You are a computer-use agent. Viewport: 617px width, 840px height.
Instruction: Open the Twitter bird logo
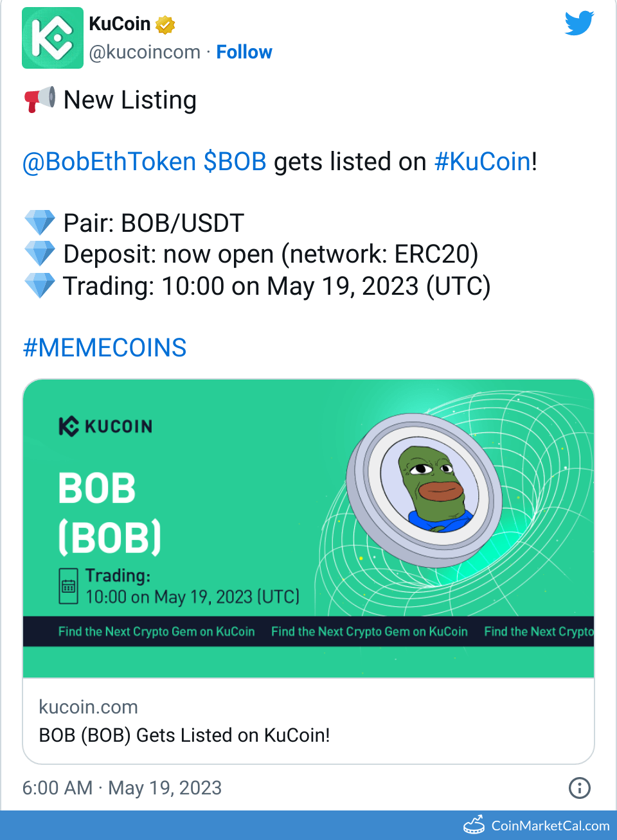[579, 24]
